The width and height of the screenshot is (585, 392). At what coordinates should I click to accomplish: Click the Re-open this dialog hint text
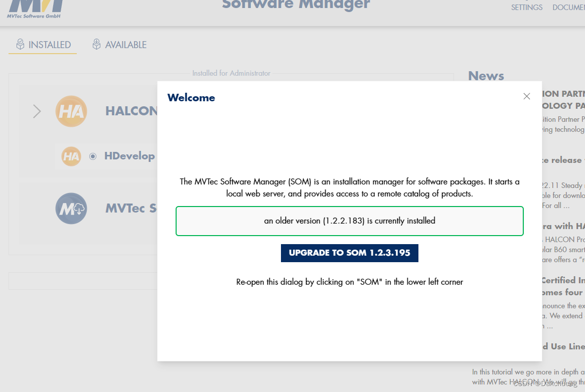click(x=350, y=282)
